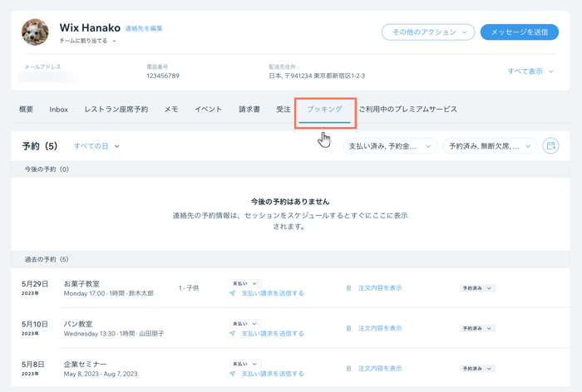The width and height of the screenshot is (582, 392).
Task: Click send icon in お菓子教室 row
Action: 232,293
